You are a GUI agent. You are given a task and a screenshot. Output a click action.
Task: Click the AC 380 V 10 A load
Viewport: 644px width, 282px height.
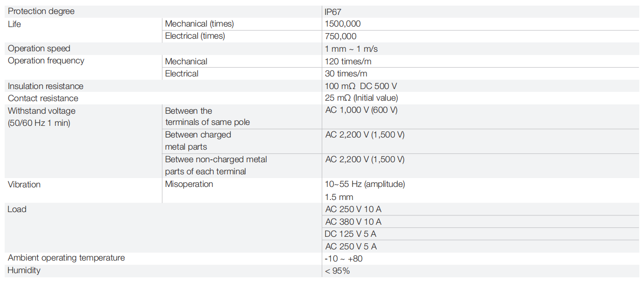(353, 222)
